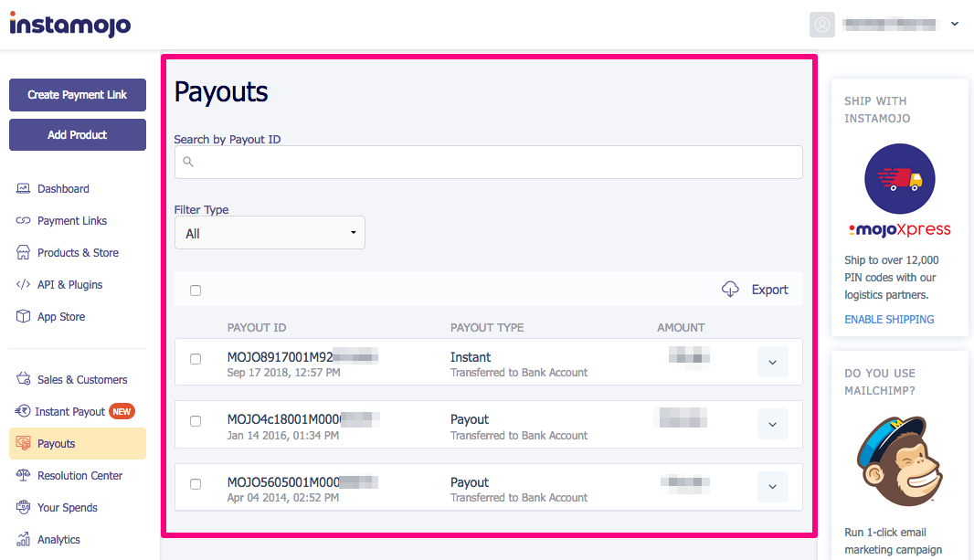Click the Export text link
The height and width of the screenshot is (560, 974).
pos(769,290)
